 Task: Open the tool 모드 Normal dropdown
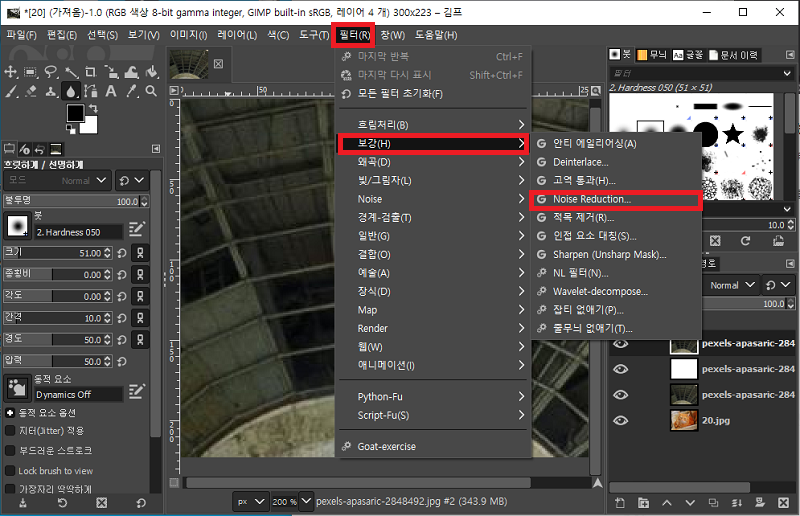click(x=57, y=180)
